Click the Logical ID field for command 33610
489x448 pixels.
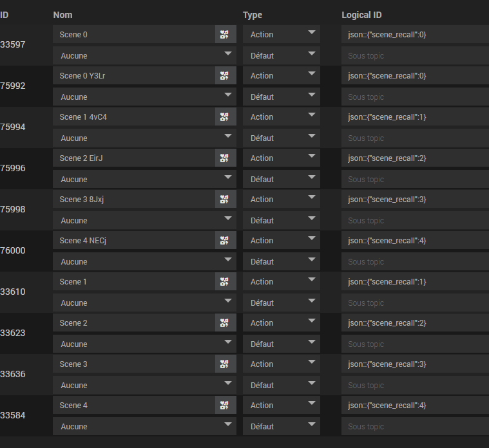[x=415, y=282]
